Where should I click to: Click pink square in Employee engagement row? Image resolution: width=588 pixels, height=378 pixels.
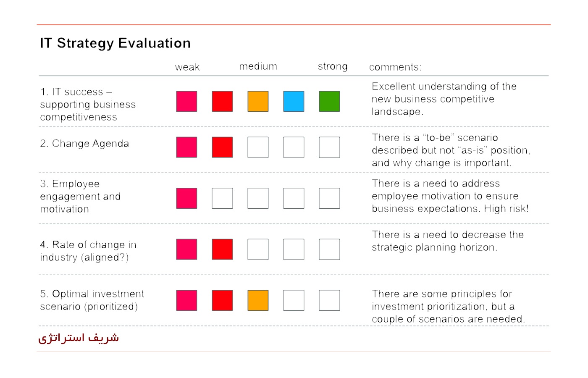(x=186, y=198)
